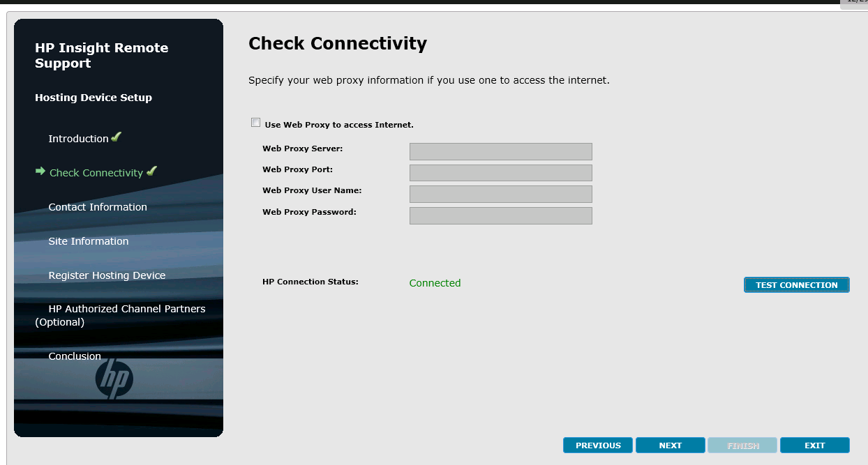The height and width of the screenshot is (465, 868).
Task: Select Check Connectivity in sidebar
Action: coord(96,173)
